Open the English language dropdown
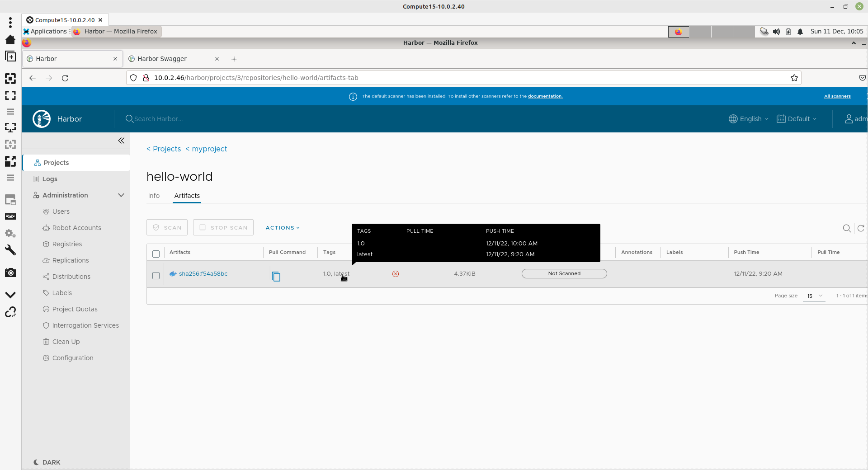The width and height of the screenshot is (868, 470). pos(749,119)
